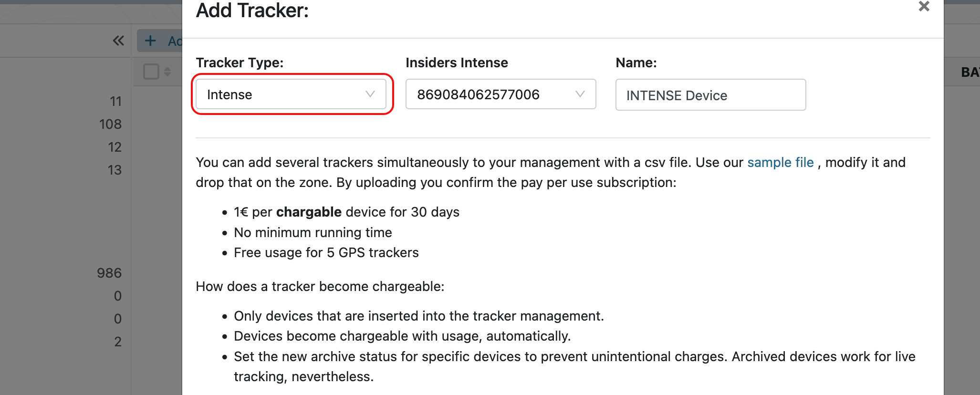Expand the Insiders Intense IMEI dropdown
Viewport: 980px width, 395px height.
(x=500, y=94)
